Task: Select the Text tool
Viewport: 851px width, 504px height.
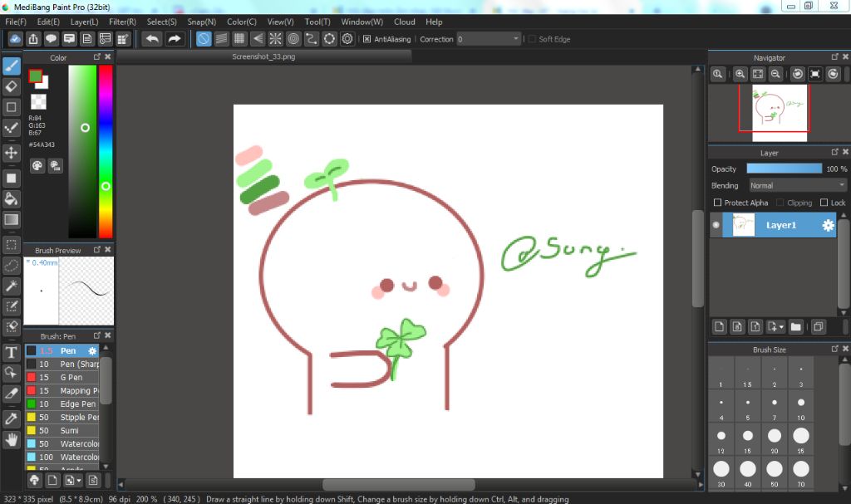Action: click(12, 352)
